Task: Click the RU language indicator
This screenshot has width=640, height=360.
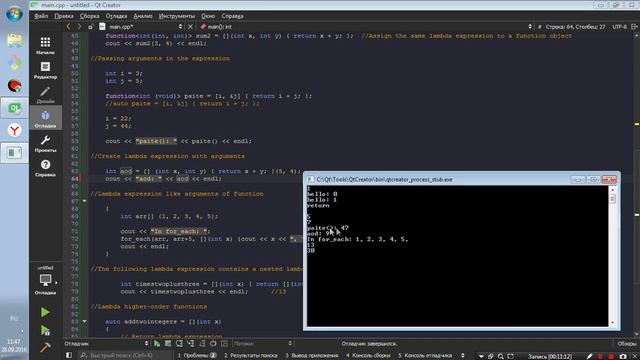Action: [14, 318]
